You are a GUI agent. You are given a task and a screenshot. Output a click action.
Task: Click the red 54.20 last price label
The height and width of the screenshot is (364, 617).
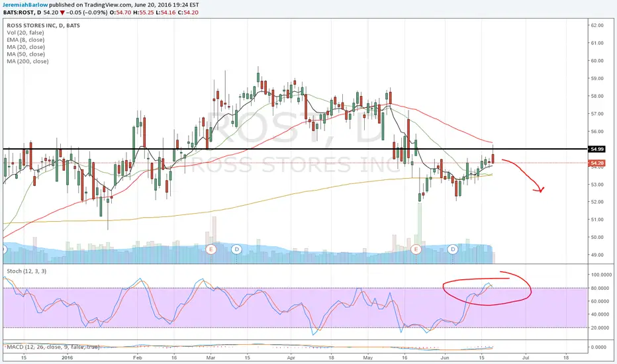tap(597, 163)
